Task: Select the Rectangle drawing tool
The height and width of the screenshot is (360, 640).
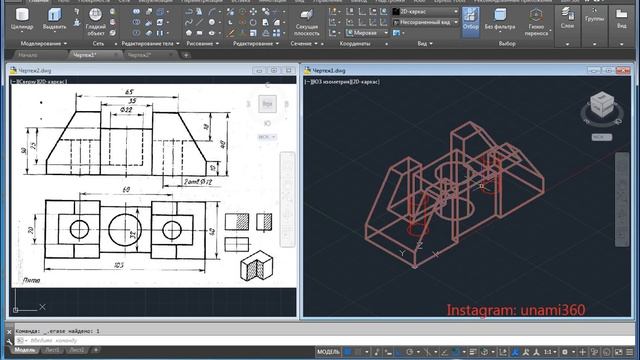Action: tap(199, 33)
